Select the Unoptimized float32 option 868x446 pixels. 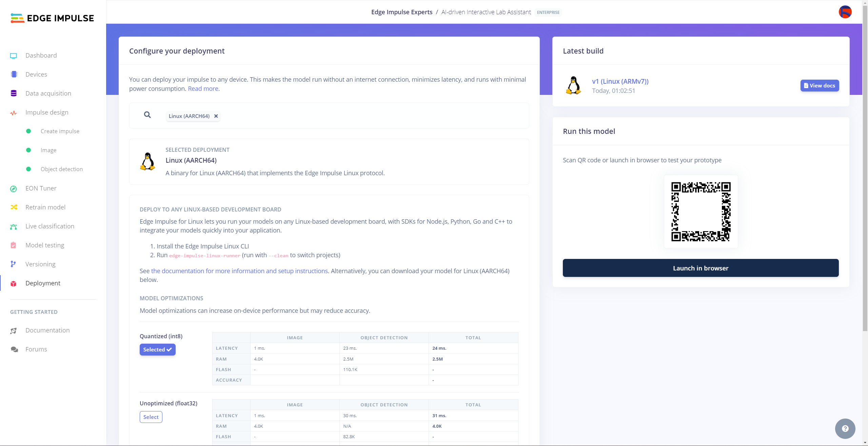pos(151,417)
